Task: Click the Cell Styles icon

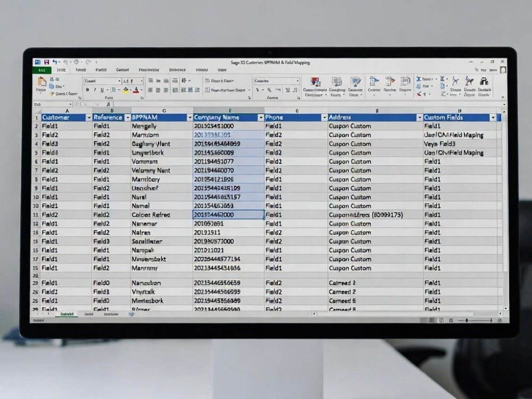Action: tap(355, 82)
